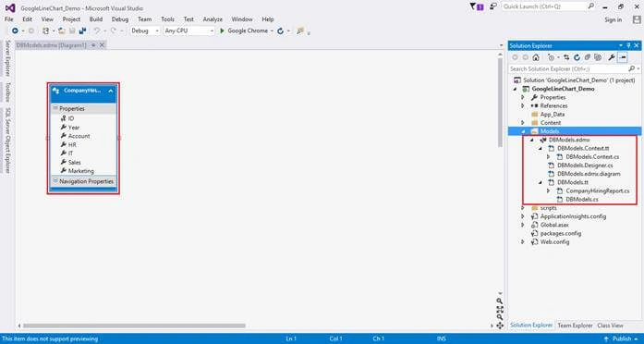
Task: Select the Account property in the entity
Action: (x=79, y=136)
